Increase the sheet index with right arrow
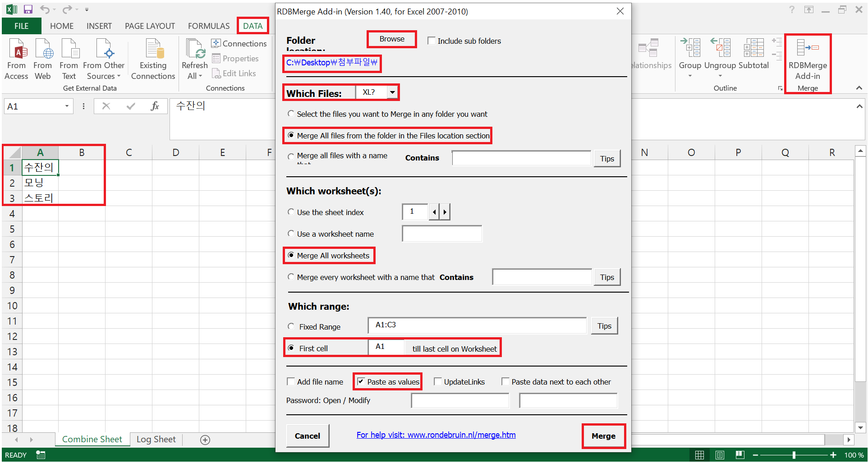 click(445, 211)
